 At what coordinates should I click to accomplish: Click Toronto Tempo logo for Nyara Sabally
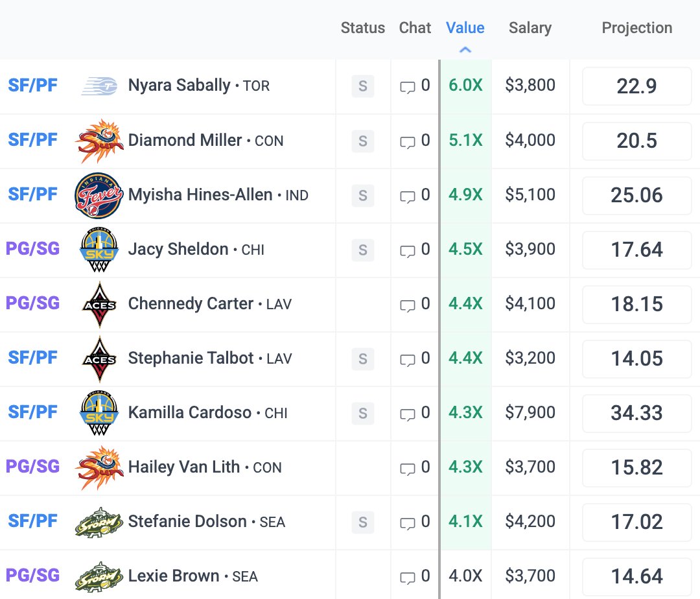click(x=99, y=86)
